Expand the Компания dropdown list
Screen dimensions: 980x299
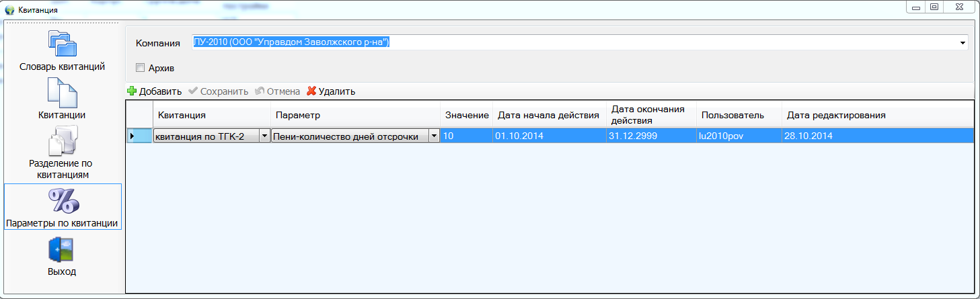click(963, 43)
